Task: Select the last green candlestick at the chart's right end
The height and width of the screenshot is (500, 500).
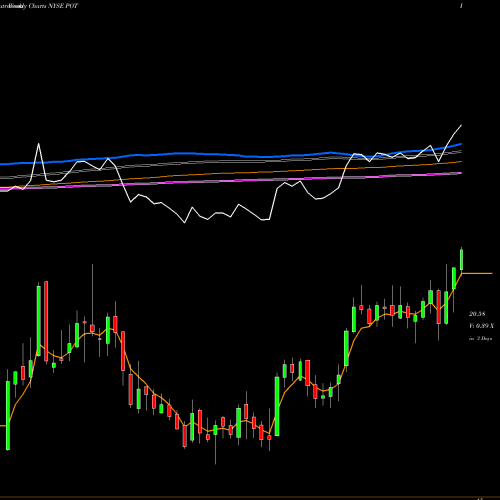Action: click(462, 259)
